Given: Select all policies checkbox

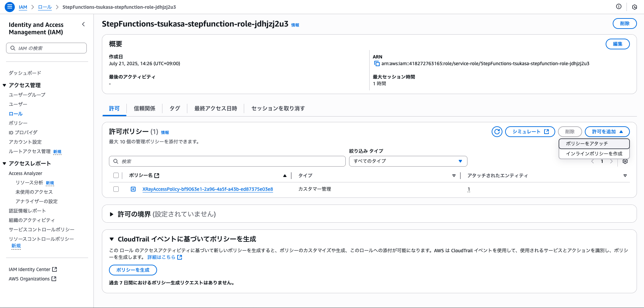Looking at the screenshot, I should (x=116, y=175).
